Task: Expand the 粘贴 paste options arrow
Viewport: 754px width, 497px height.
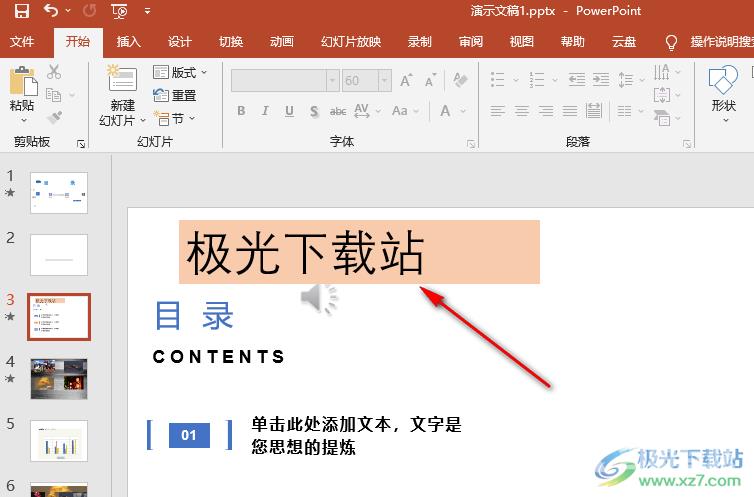Action: [24, 120]
